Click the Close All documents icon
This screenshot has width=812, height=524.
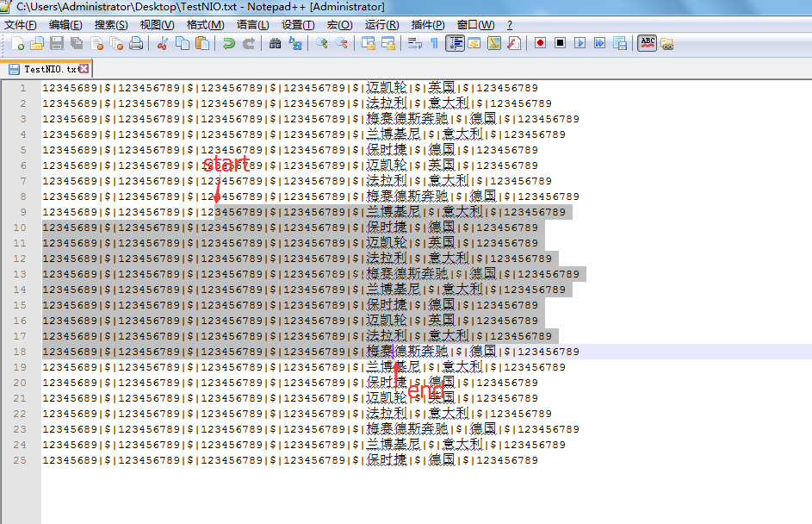(116, 44)
